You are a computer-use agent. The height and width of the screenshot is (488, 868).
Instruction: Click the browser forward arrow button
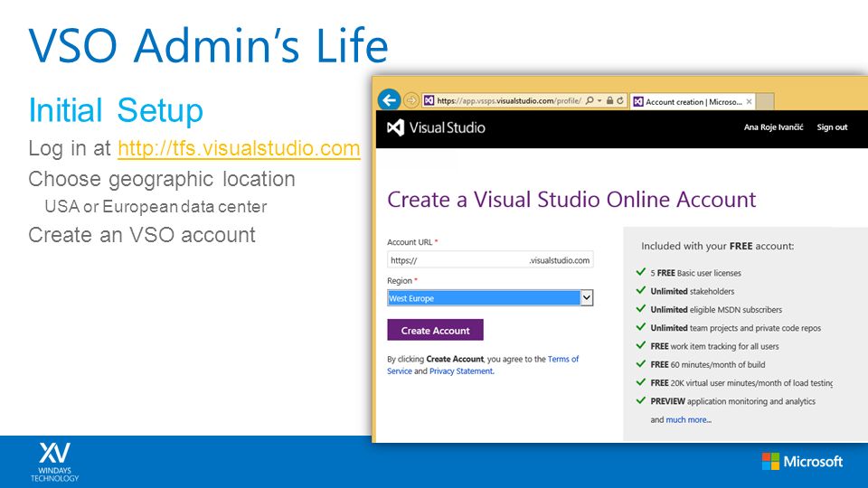410,100
